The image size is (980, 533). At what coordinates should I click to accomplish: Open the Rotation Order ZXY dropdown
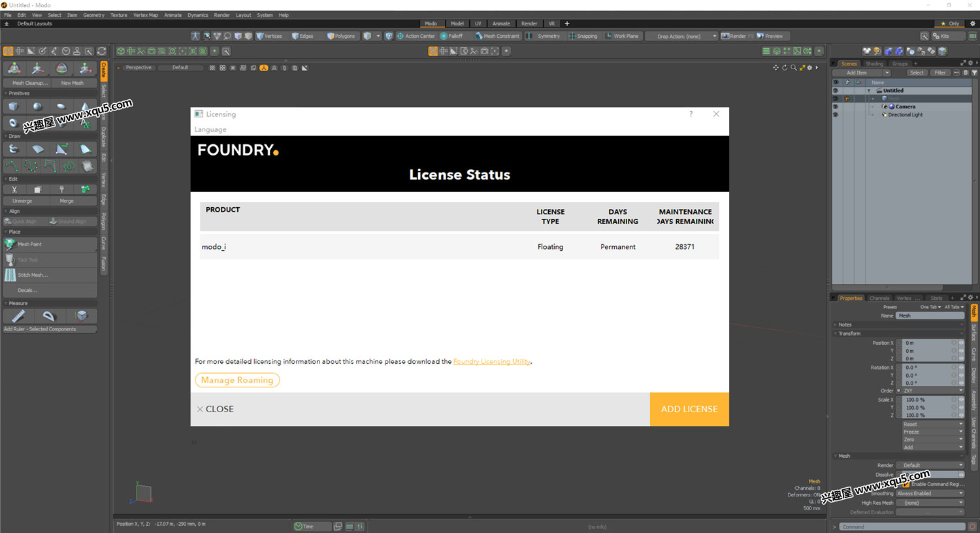pyautogui.click(x=933, y=391)
